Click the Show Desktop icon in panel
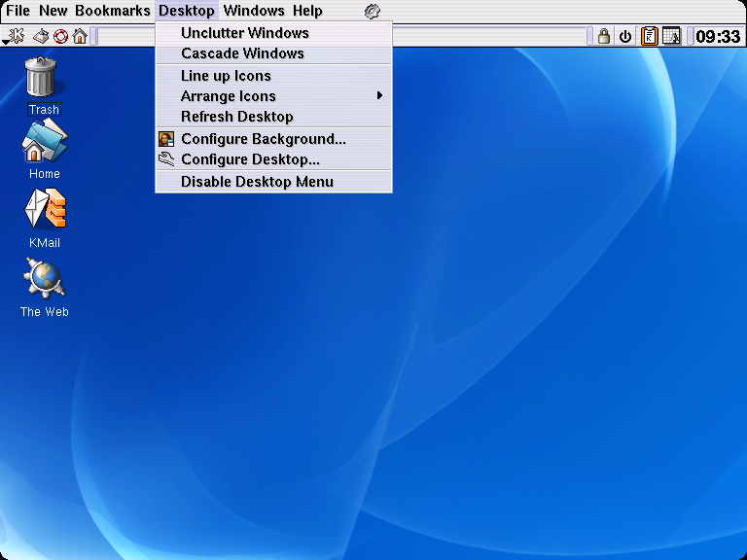 (41, 36)
